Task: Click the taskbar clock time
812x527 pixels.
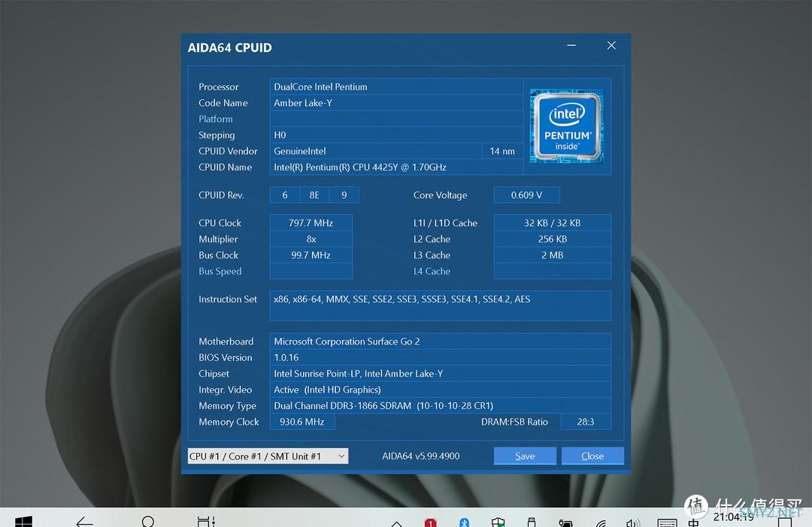Action: coord(733,517)
